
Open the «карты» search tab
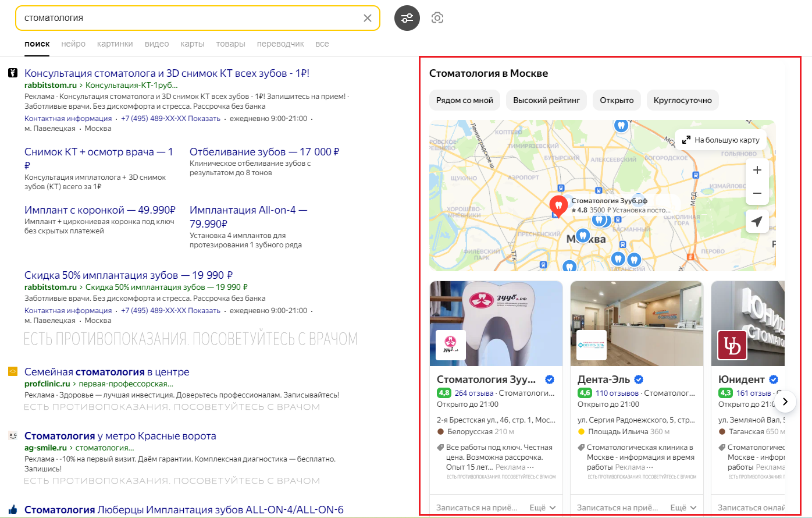click(192, 44)
